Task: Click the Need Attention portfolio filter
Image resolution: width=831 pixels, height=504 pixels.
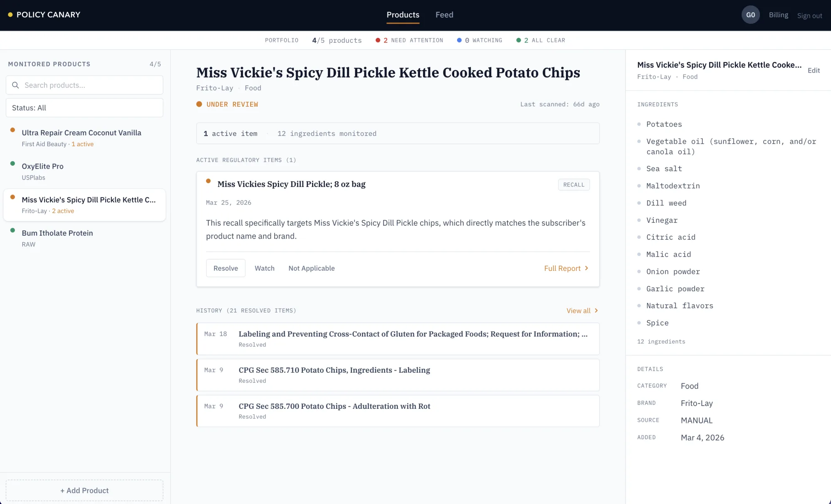Action: point(409,40)
